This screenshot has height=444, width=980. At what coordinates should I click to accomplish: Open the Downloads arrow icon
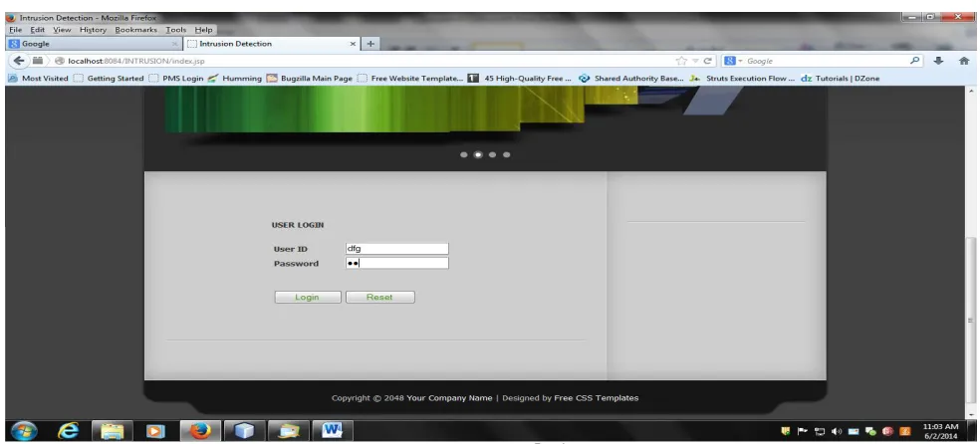pos(938,61)
